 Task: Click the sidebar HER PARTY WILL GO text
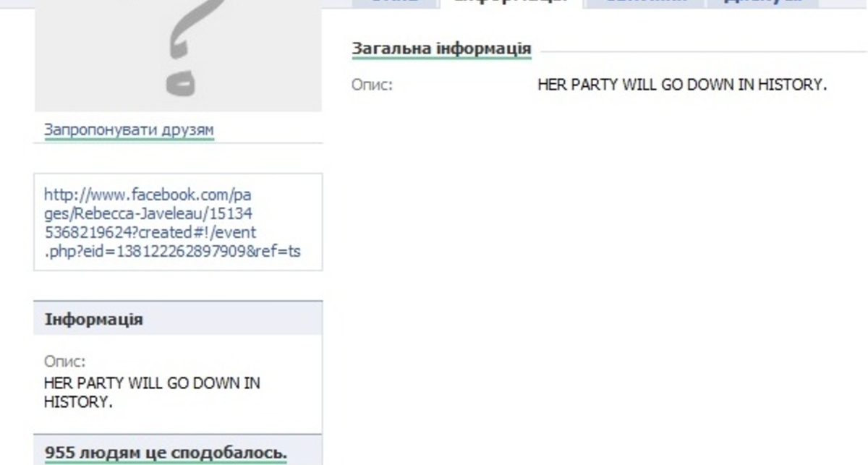click(152, 383)
